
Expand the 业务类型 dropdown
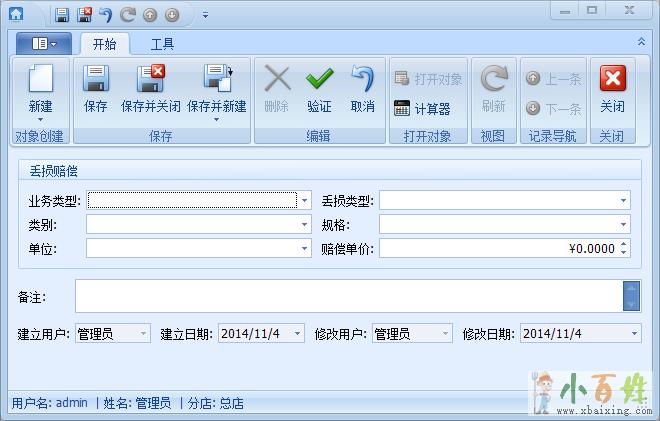click(305, 200)
